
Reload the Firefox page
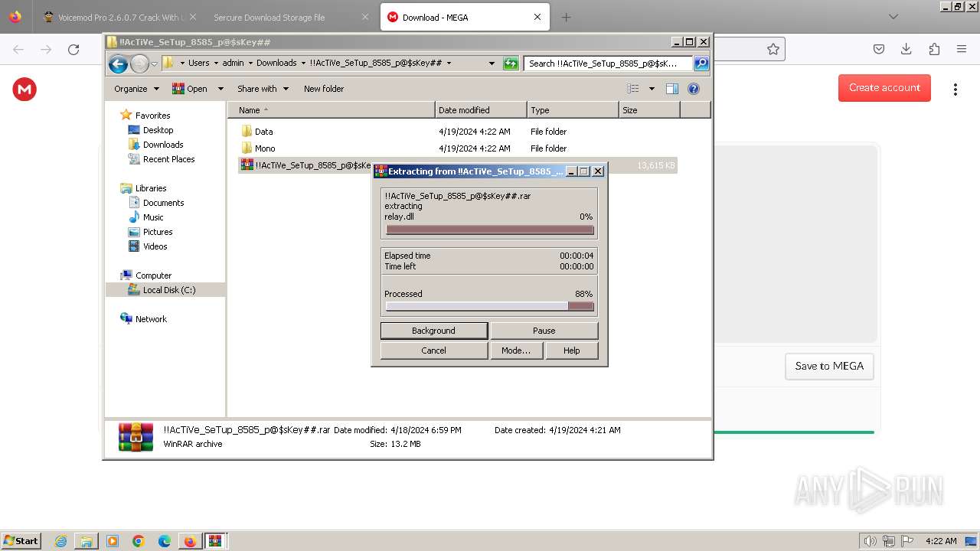point(73,49)
